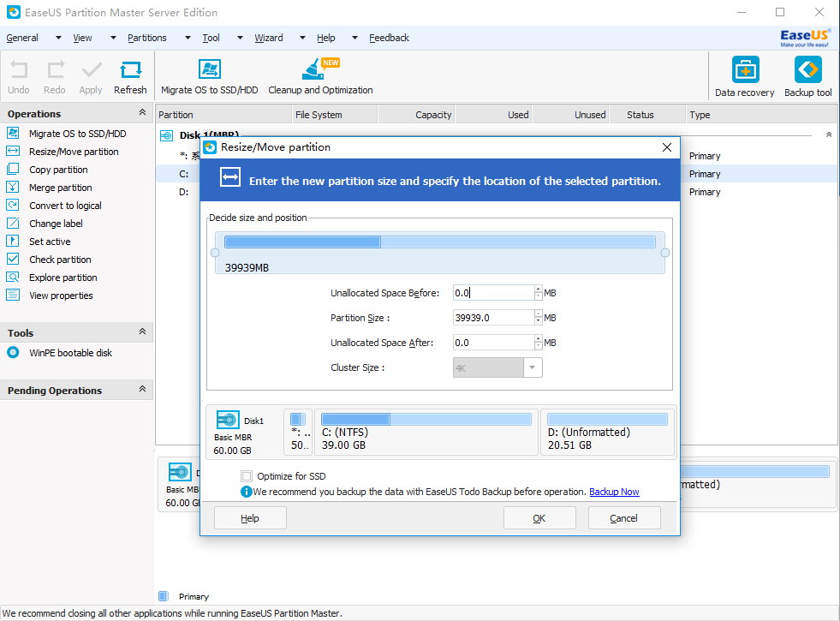
Task: Open the Cluster Size dropdown
Action: point(533,367)
